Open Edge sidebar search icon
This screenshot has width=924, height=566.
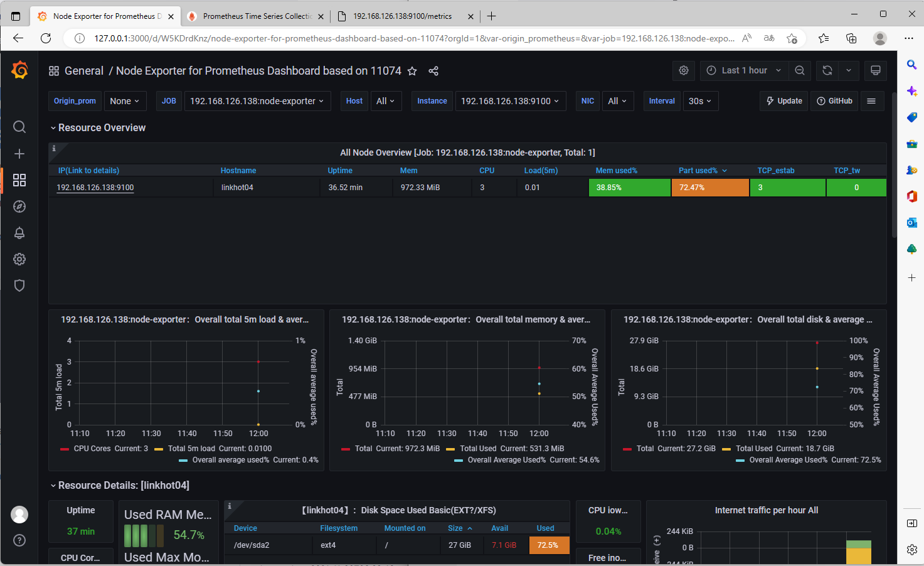click(x=912, y=65)
